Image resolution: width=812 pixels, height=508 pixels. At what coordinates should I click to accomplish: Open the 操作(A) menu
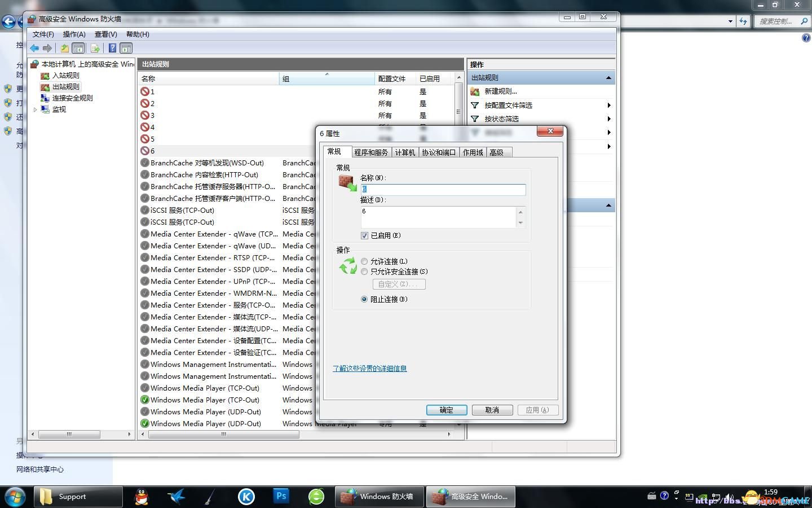[x=74, y=34]
